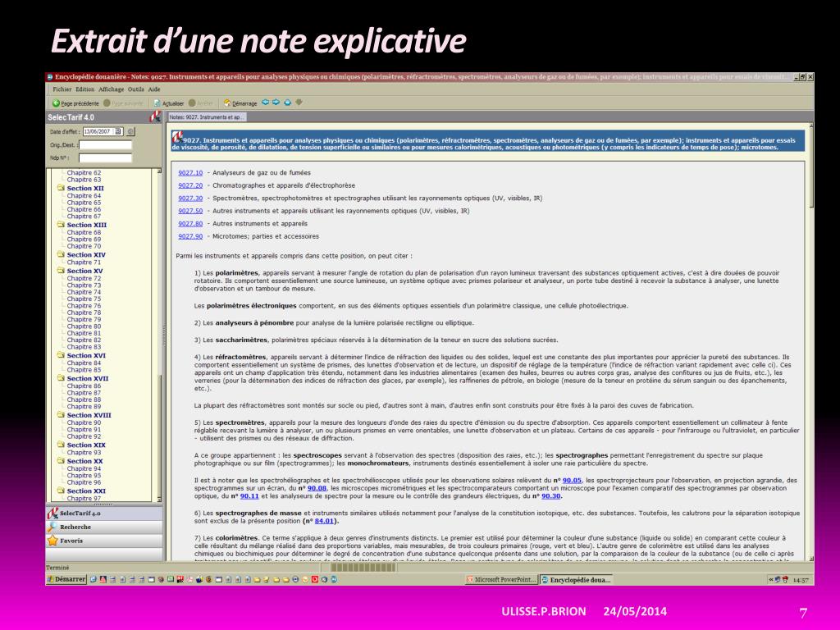
Task: Select Chapitre 97 in the tree
Action: pos(84,498)
